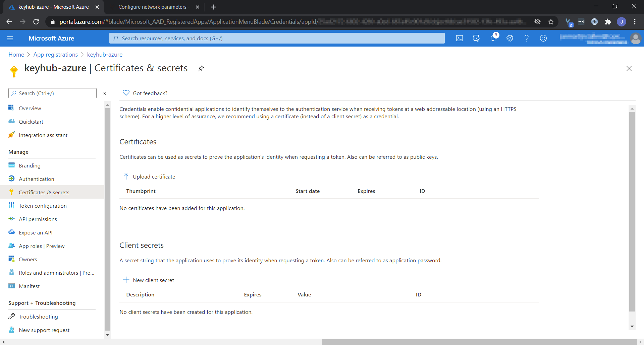Image resolution: width=644 pixels, height=345 pixels.
Task: Open the Help question mark
Action: 527,38
